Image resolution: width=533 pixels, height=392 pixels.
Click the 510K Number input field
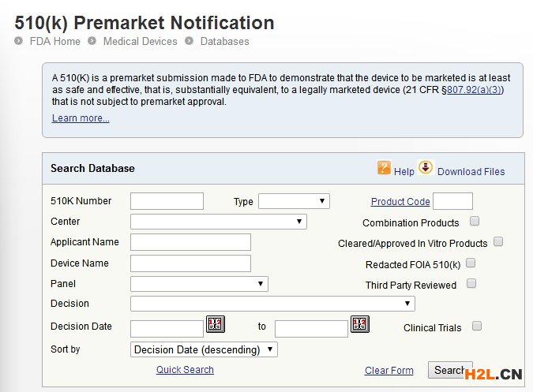tap(167, 201)
